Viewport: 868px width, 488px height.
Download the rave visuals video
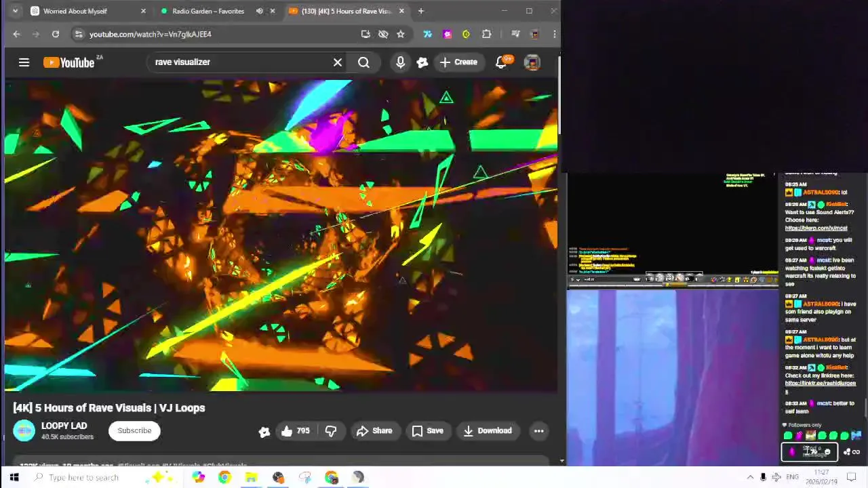[488, 430]
